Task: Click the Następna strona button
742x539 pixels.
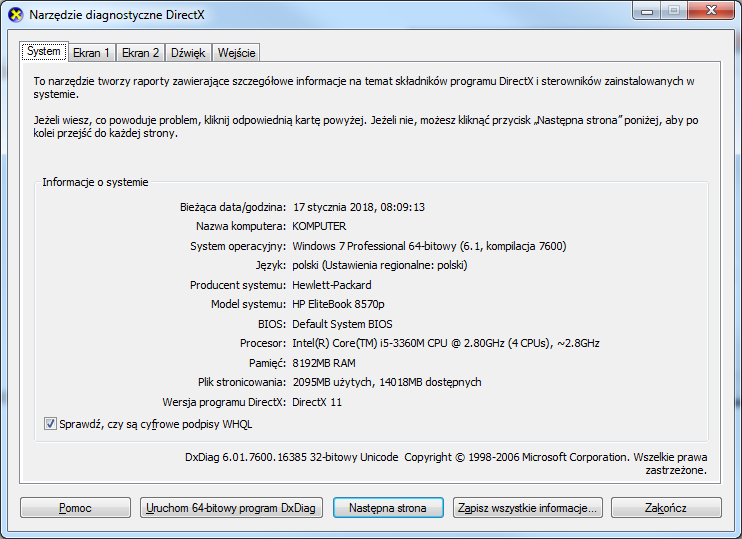Action: click(x=388, y=508)
